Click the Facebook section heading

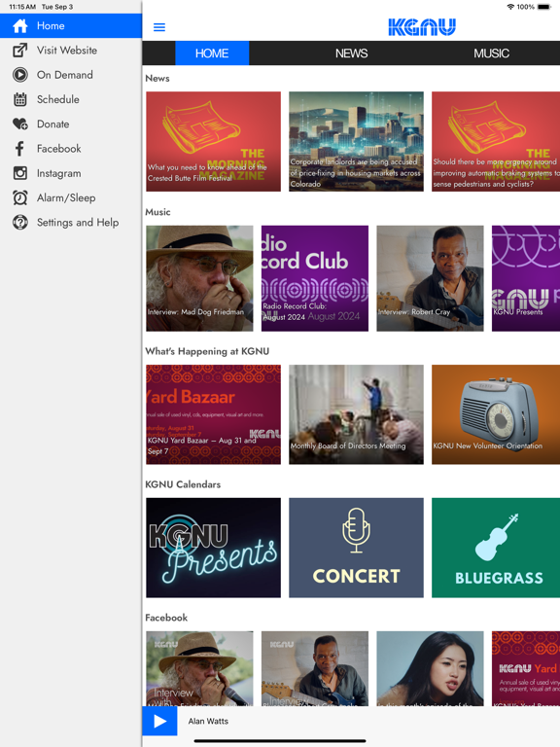pyautogui.click(x=166, y=618)
